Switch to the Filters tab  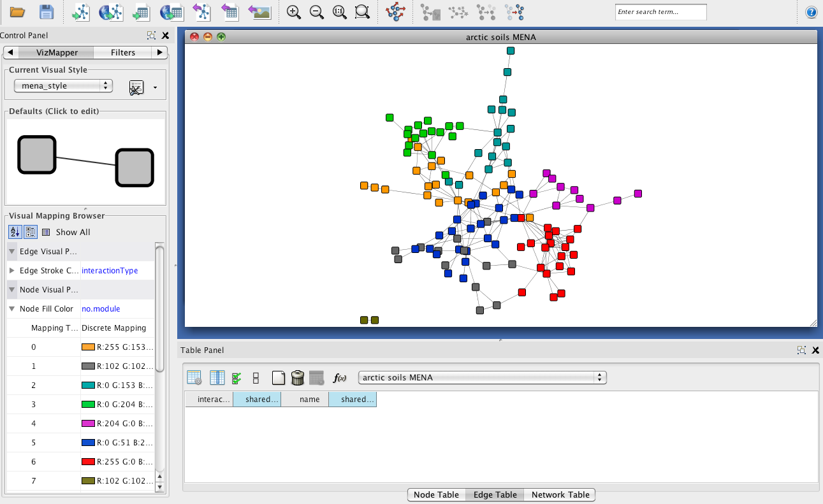(123, 53)
